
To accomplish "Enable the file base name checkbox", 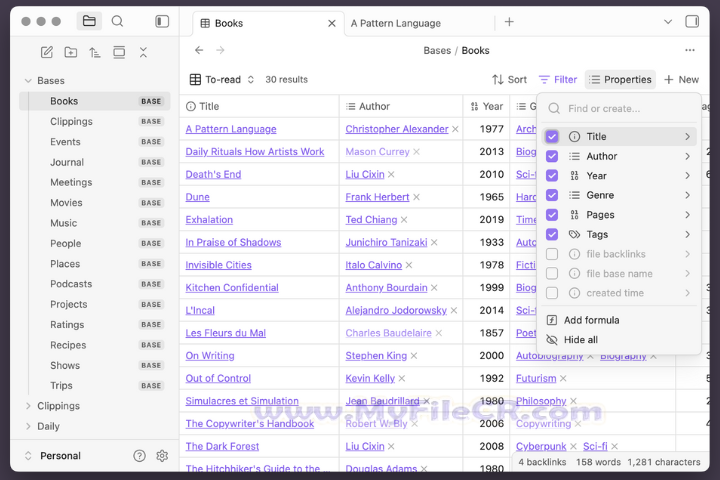I will point(552,274).
